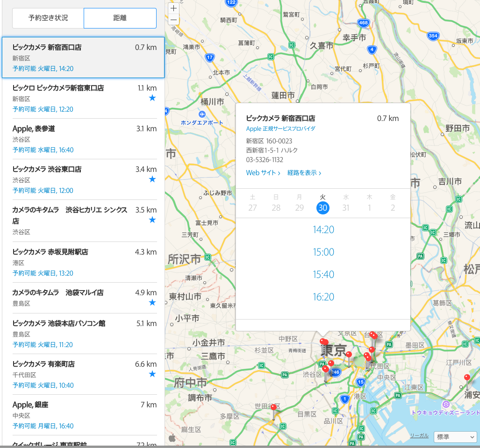Select カメラのキタムラ 池袋マルイ店 in list
Image resolution: width=480 pixels, height=448 pixels.
[85, 298]
